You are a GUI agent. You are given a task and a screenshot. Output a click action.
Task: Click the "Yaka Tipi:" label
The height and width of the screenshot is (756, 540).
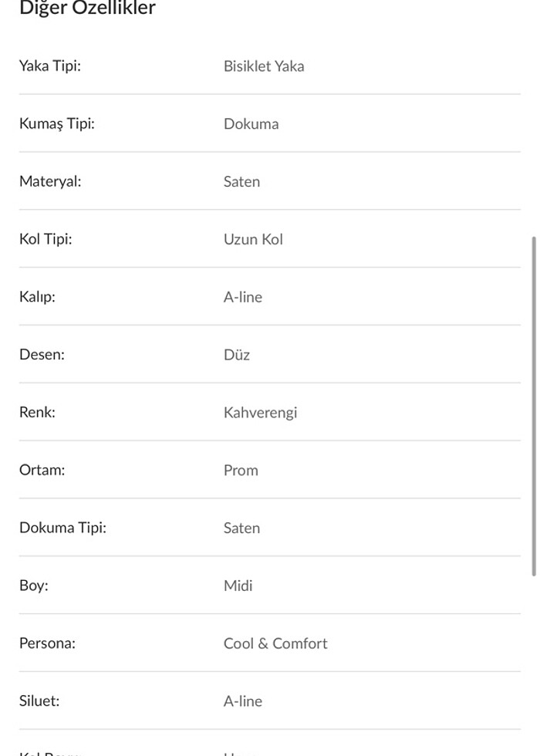point(50,66)
